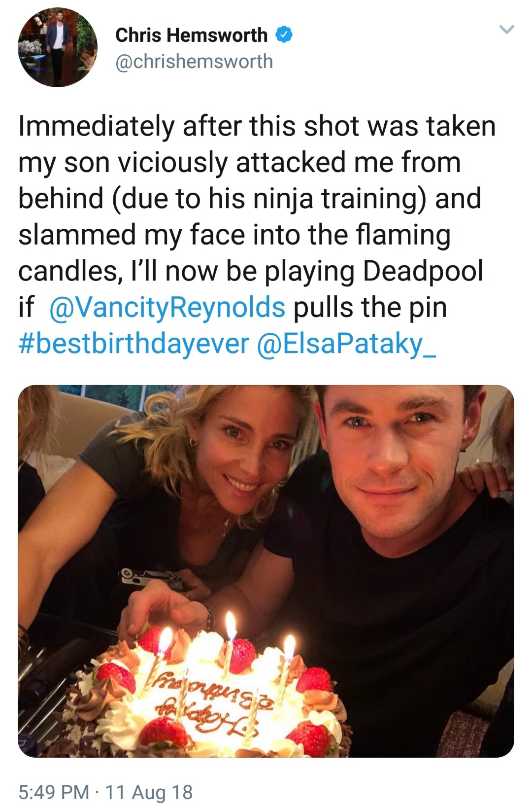Image resolution: width=532 pixels, height=809 pixels.
Task: Click the 11 Aug 18 date
Action: click(x=149, y=792)
